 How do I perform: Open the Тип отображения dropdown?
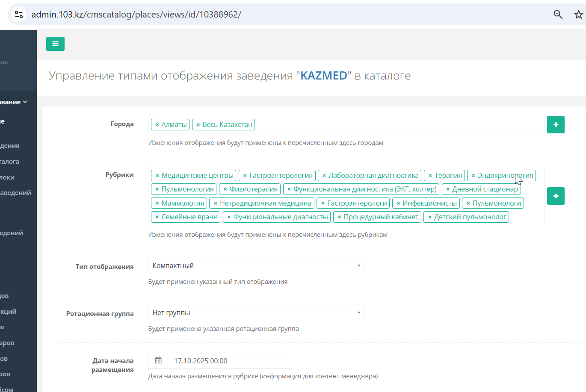256,265
